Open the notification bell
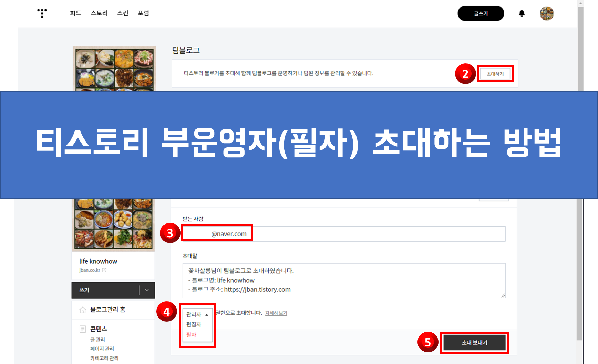The width and height of the screenshot is (598, 364). [522, 13]
